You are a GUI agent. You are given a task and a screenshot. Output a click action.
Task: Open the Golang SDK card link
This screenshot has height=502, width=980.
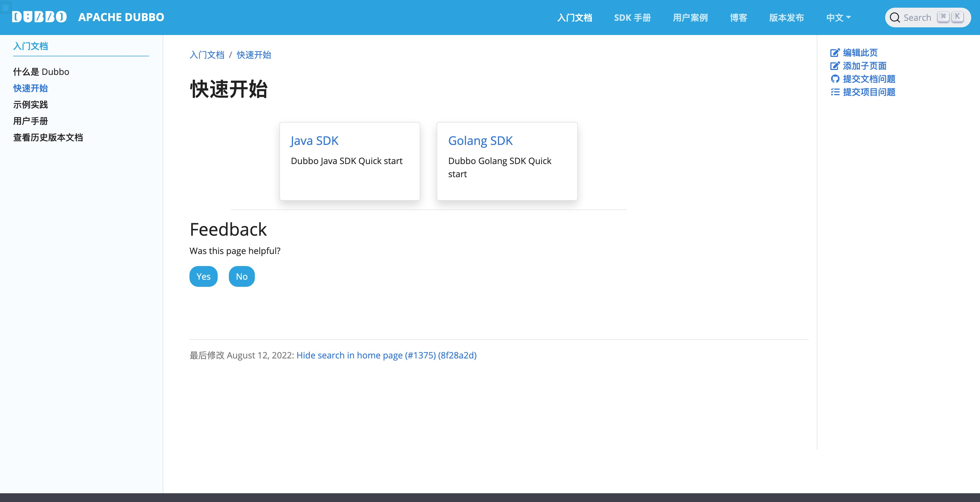click(x=480, y=141)
